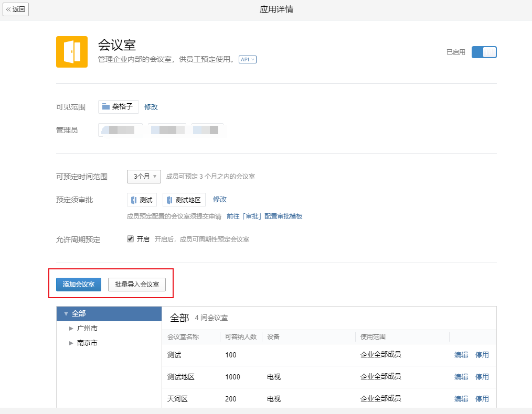Screen dimensions: 532x414
Task: Click room name 测试地区 in table
Action: pos(181,377)
